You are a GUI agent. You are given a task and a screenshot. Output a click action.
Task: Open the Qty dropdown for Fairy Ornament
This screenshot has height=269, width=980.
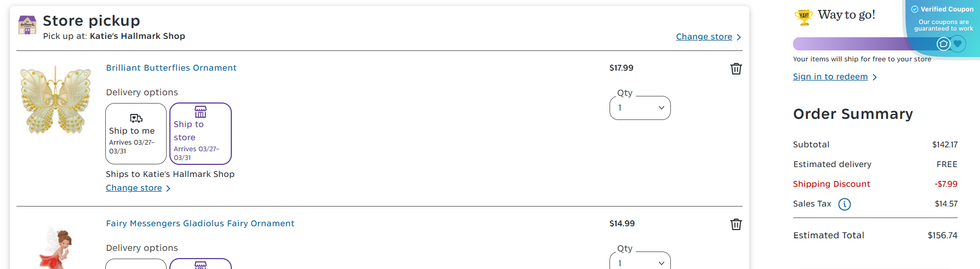[640, 262]
